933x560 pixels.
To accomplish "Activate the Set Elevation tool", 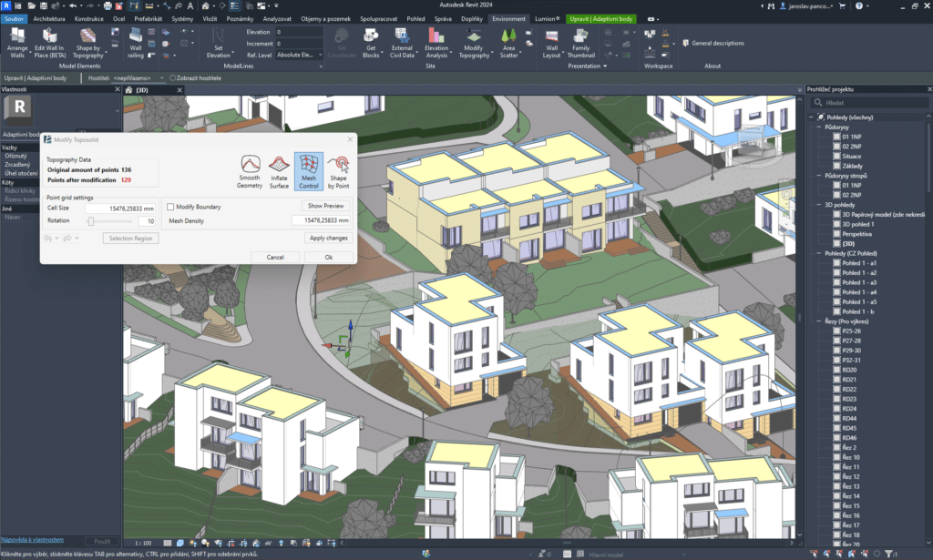I will coord(219,43).
